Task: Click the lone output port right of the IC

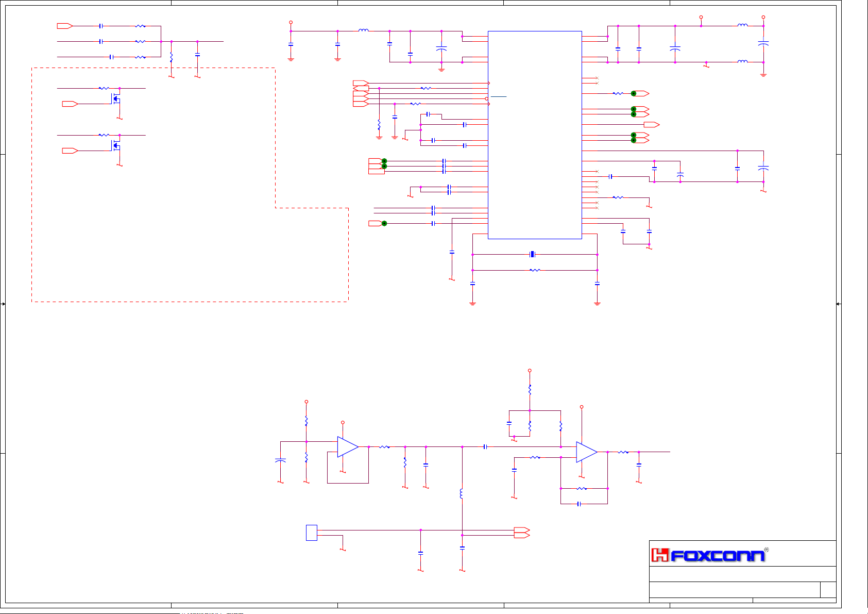Action: coord(651,125)
